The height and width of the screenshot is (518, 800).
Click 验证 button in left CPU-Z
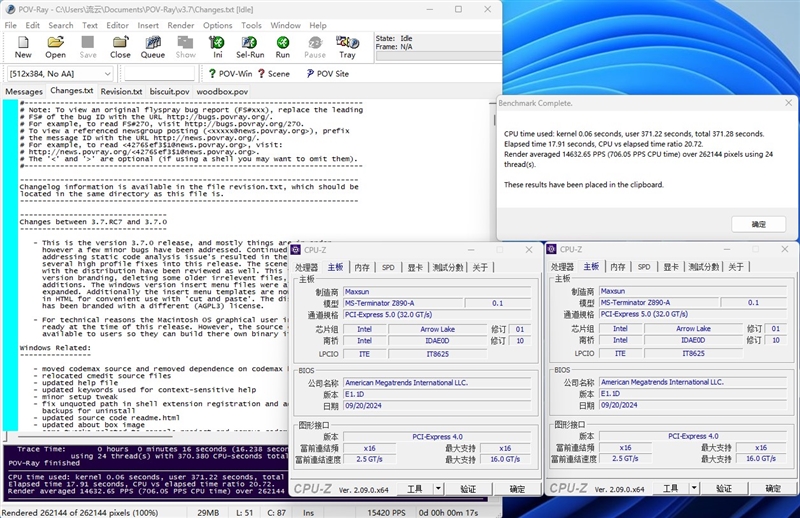coord(468,489)
